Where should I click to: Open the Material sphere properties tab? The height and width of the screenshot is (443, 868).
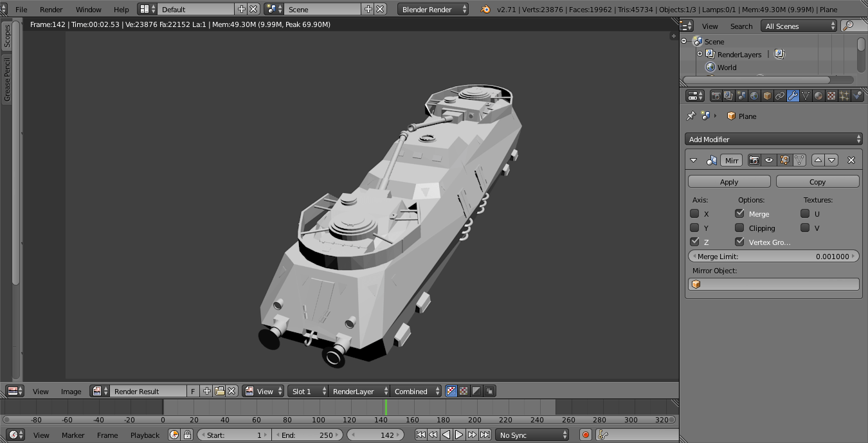point(818,96)
